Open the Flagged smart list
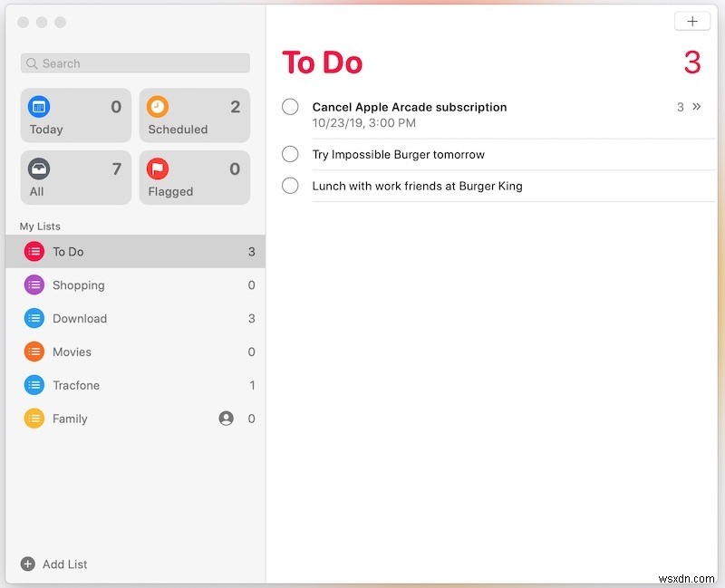This screenshot has height=588, width=725. pos(195,178)
